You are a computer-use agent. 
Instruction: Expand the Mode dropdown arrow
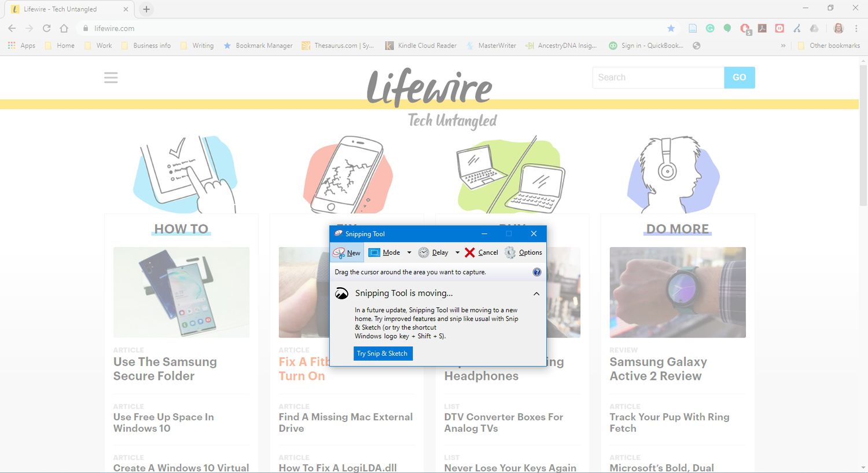click(409, 252)
